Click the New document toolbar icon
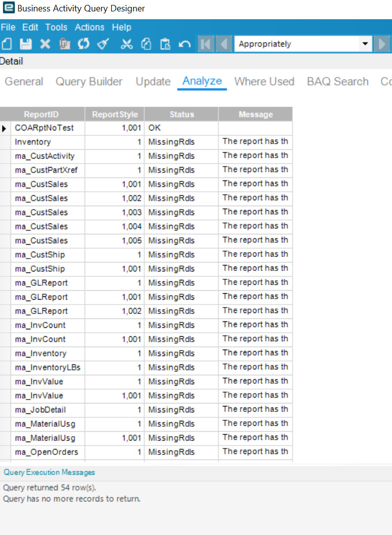 pos(7,44)
